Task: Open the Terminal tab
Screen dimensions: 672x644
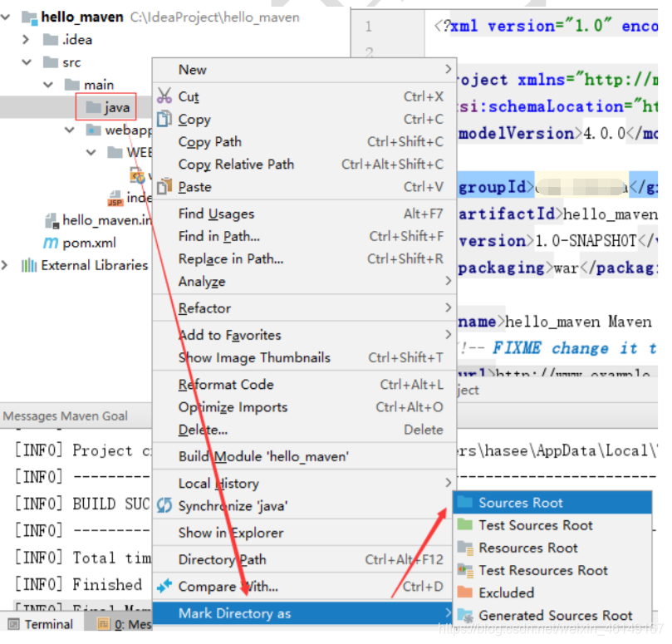Action: (42, 624)
